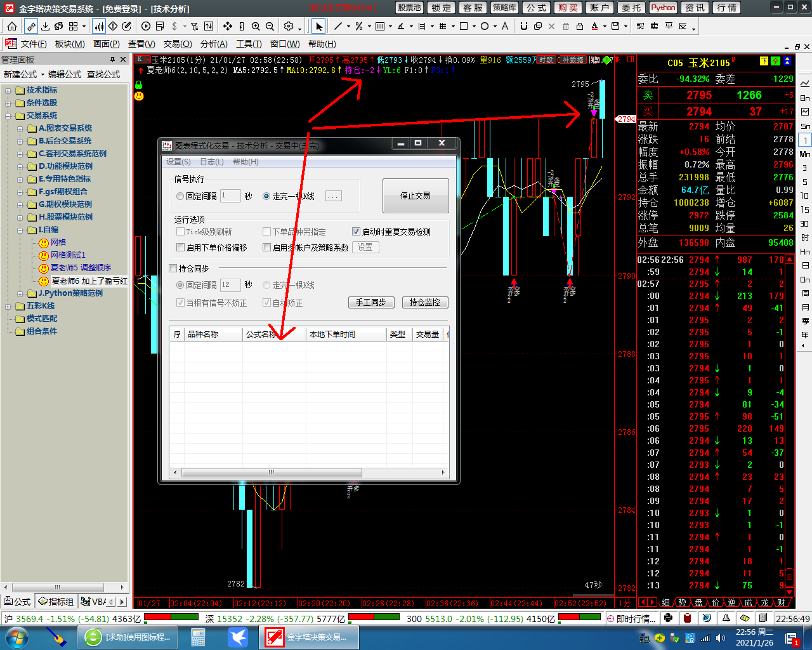The width and height of the screenshot is (812, 650).
Task: Select the 固定间隔 radio under 信号执行
Action: click(x=180, y=197)
